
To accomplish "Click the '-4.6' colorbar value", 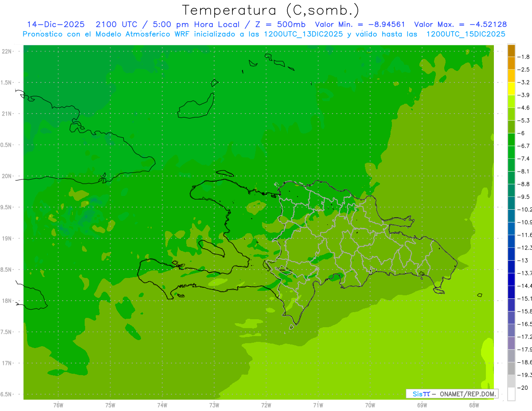I will pyautogui.click(x=524, y=108).
